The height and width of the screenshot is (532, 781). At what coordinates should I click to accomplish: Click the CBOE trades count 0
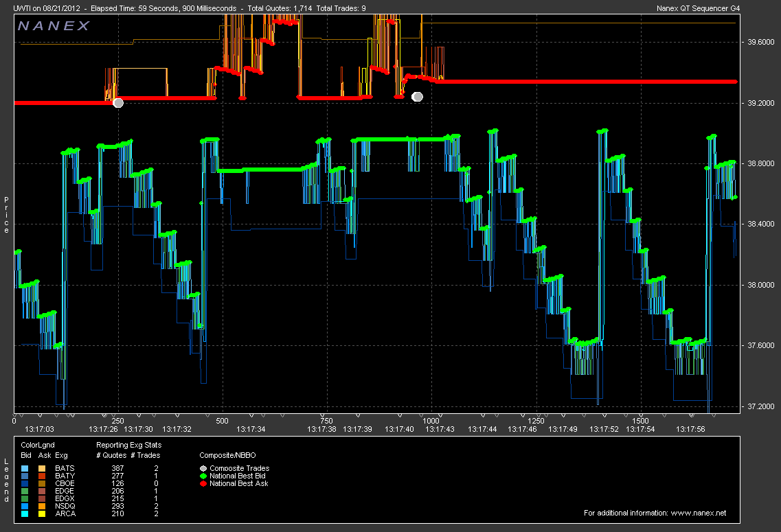coord(157,483)
